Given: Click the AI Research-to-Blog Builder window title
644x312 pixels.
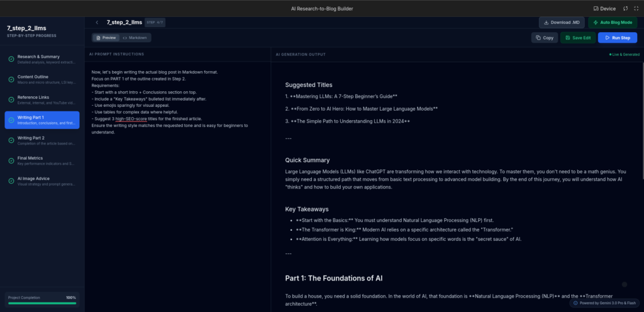Looking at the screenshot, I should click(322, 9).
